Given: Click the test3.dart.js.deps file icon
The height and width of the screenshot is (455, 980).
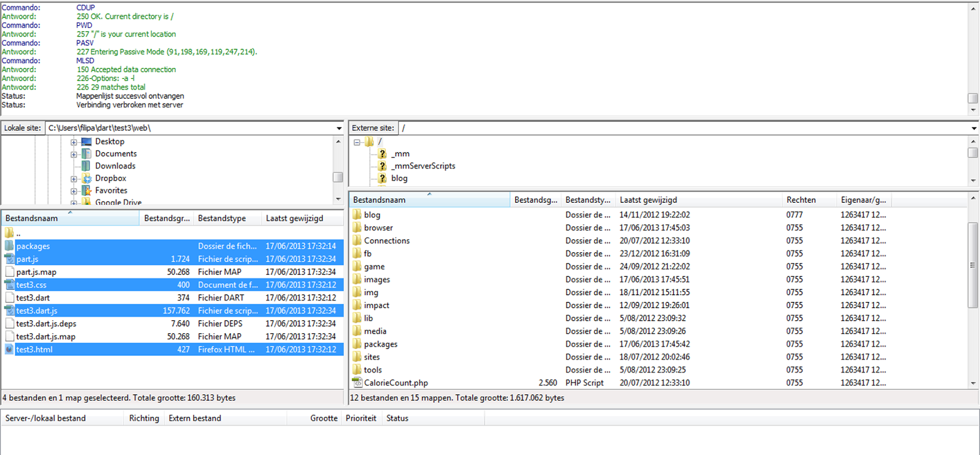Looking at the screenshot, I should pos(9,323).
